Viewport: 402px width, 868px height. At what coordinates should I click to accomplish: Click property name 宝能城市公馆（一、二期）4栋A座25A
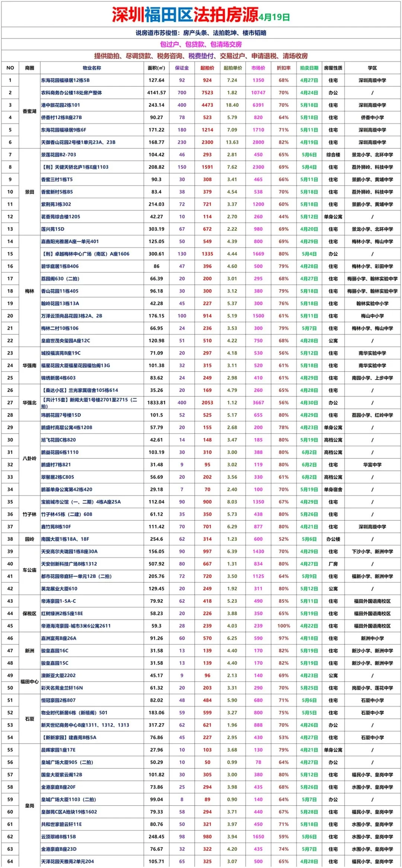pyautogui.click(x=81, y=502)
